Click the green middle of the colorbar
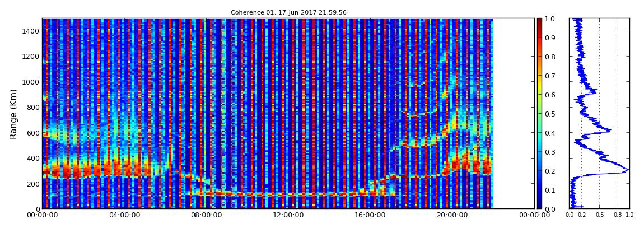Viewport: 644px width, 228px height. point(539,114)
